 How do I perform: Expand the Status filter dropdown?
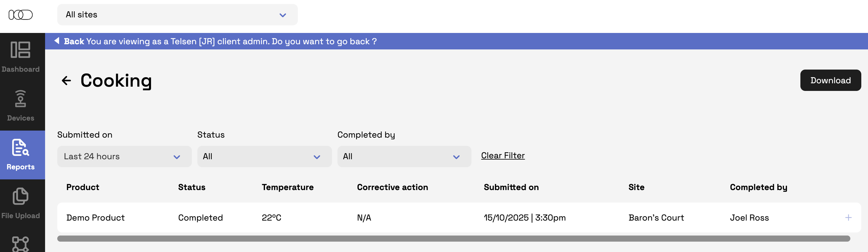pos(264,157)
